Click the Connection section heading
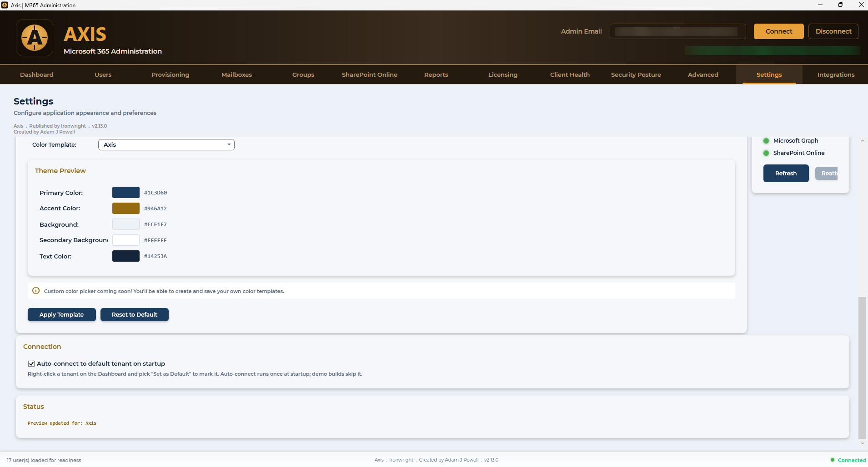Viewport: 868px width, 467px height. 42,347
